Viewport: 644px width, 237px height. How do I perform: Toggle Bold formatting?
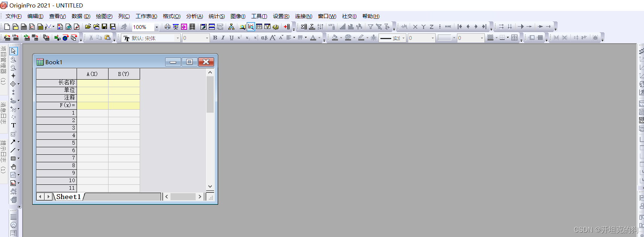(x=215, y=38)
